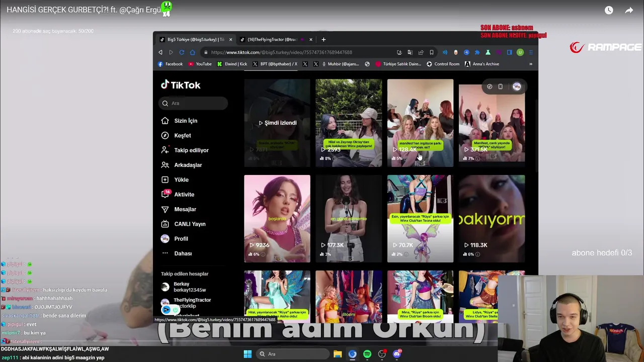Viewport: 644px width, 362px height.
Task: Open the Control Room bookmark
Action: pyautogui.click(x=443, y=64)
